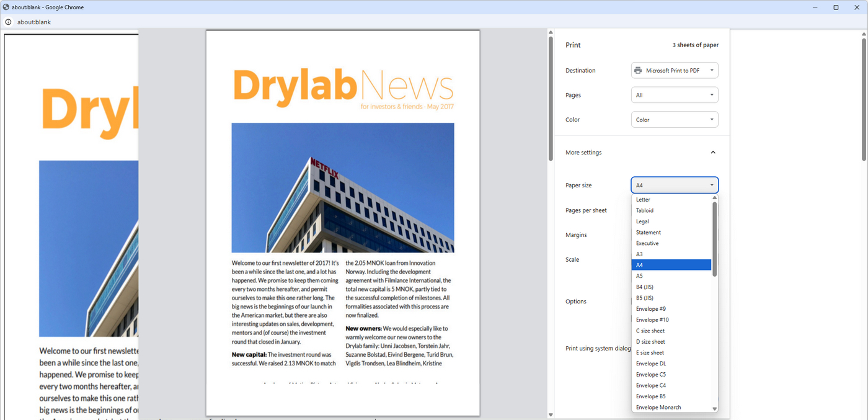This screenshot has height=420, width=868.
Task: Click the Destination label
Action: click(580, 71)
